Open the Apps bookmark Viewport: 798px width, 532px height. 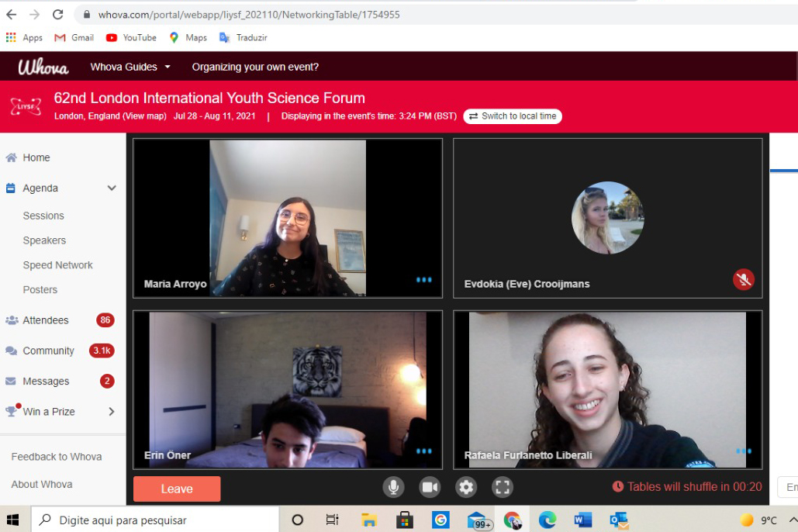pos(24,38)
